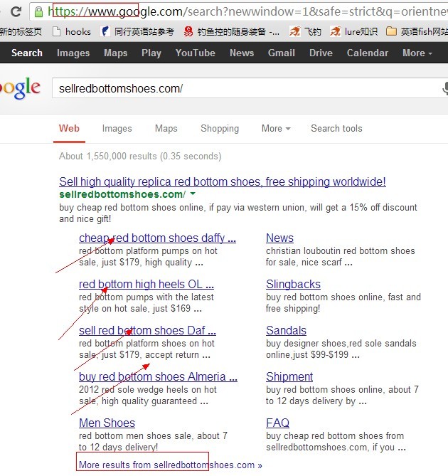Open Maps in the black Google bar
The image size is (448, 476).
[116, 53]
